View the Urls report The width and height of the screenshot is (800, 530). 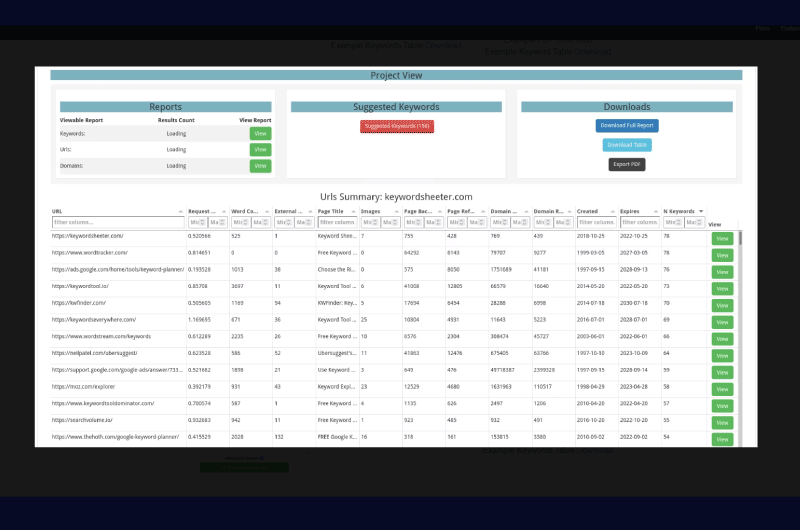260,149
